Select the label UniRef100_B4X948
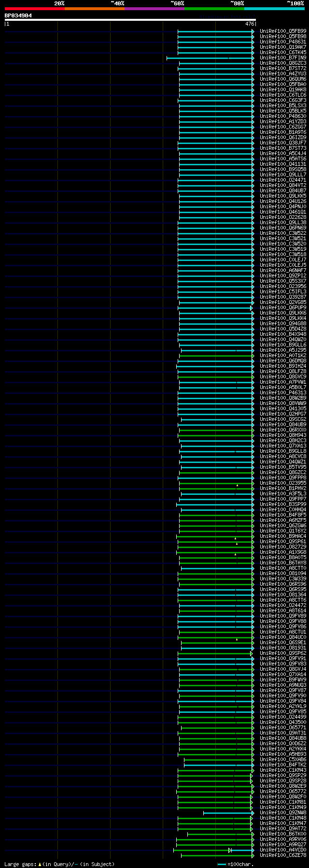 point(283,334)
